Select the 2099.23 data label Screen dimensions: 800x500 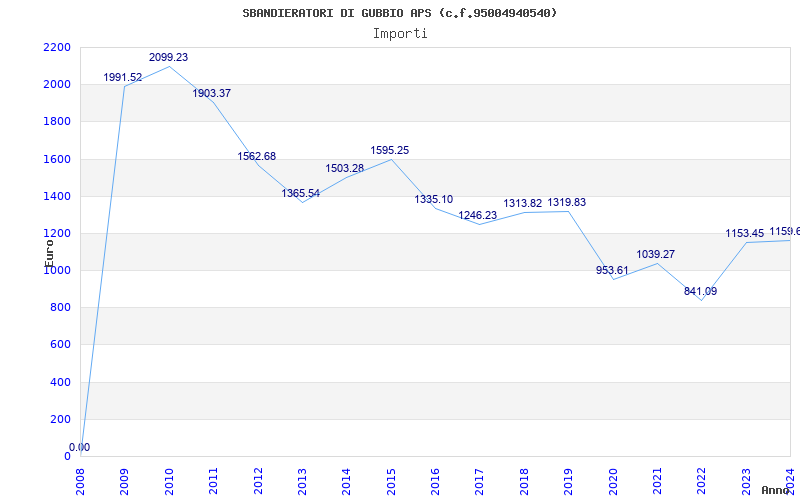(168, 57)
